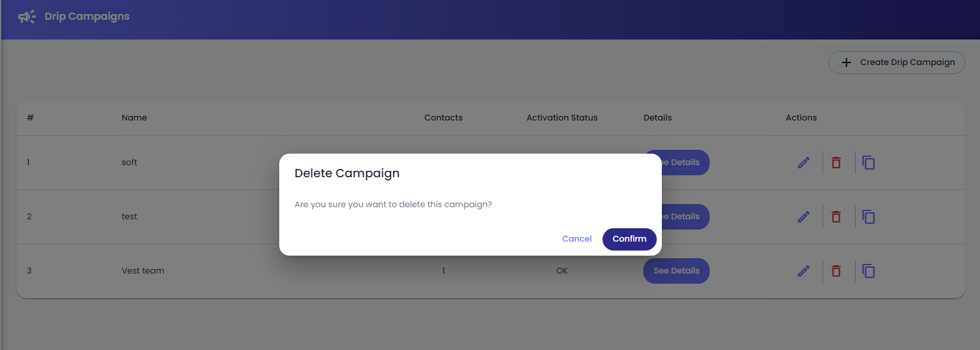This screenshot has height=350, width=980.
Task: See Details for the soft campaign
Action: click(676, 163)
